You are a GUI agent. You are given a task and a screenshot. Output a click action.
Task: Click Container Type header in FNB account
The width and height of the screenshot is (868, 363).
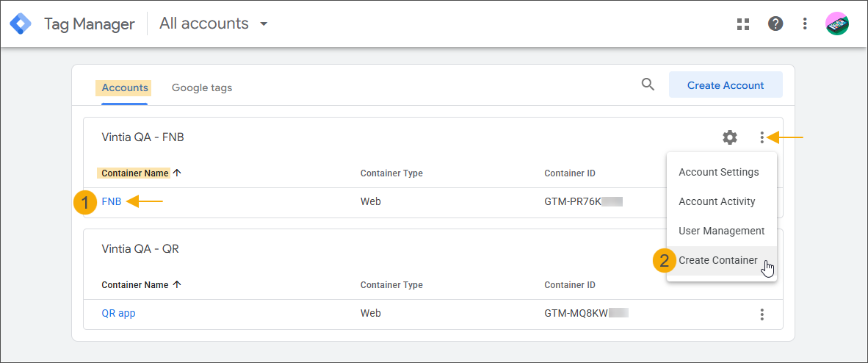391,173
